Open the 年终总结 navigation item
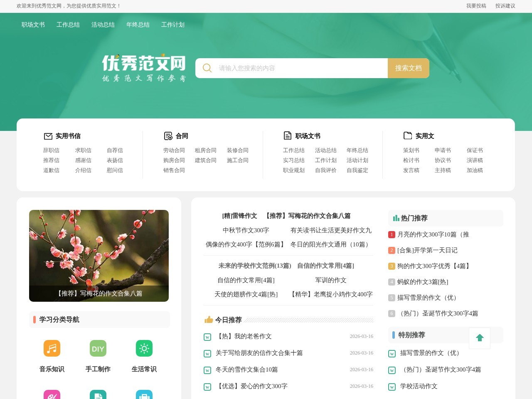The width and height of the screenshot is (532, 399). pyautogui.click(x=138, y=25)
